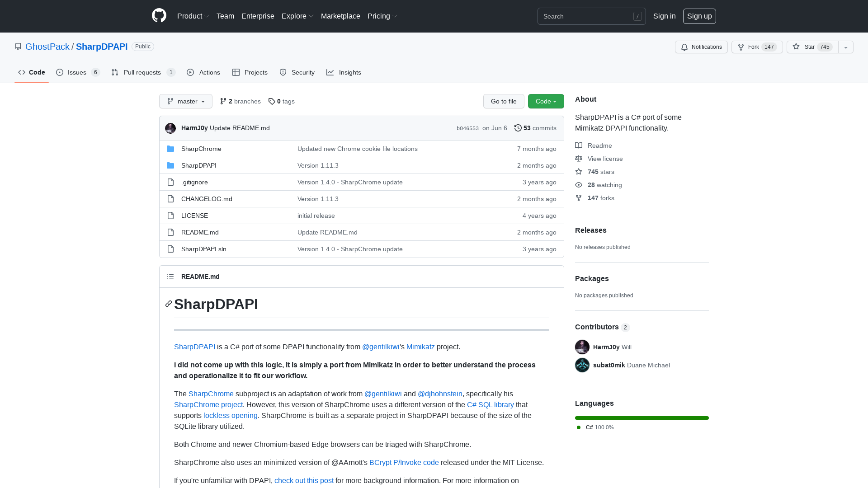Open the SharpDPAPI repository title link

[x=102, y=47]
